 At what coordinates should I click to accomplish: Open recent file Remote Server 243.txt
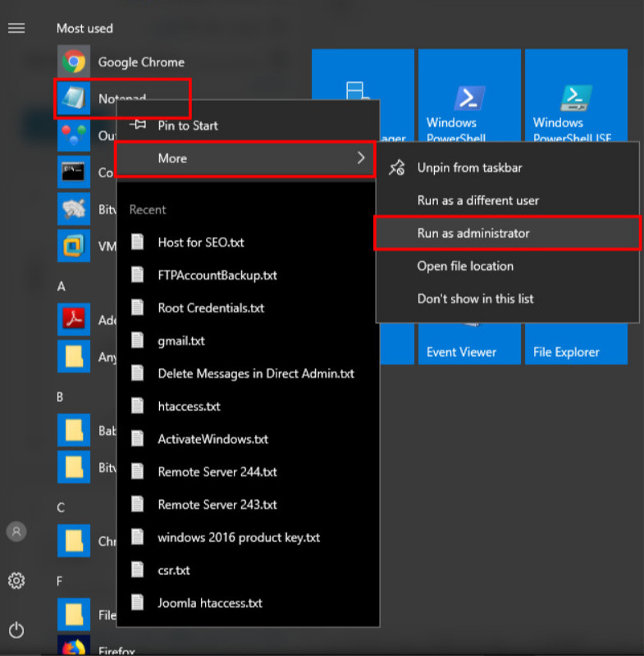[247, 504]
